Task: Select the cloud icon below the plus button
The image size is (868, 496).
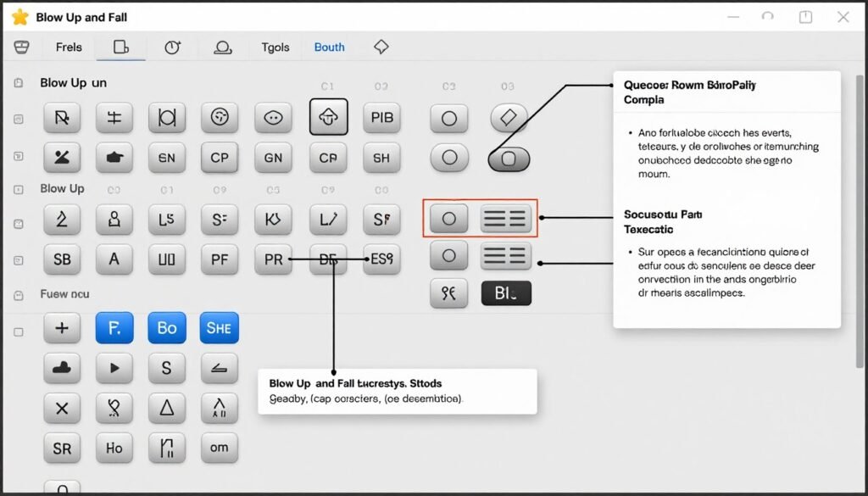Action: [62, 368]
